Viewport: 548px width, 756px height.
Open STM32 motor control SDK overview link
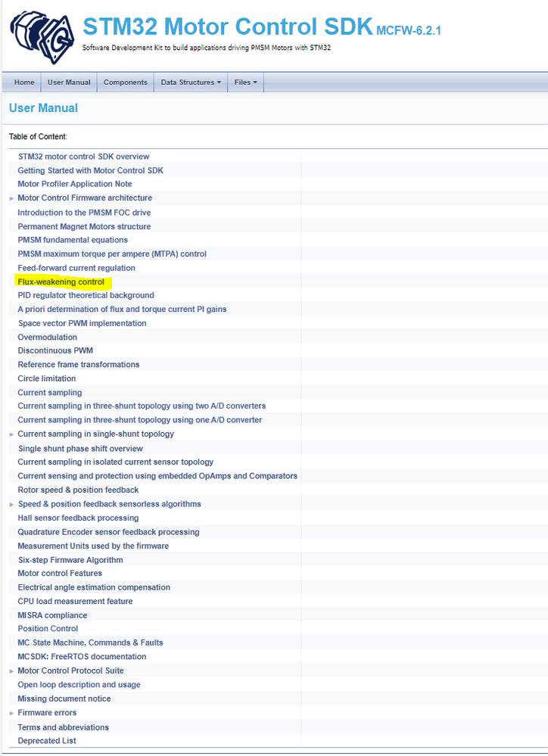pyautogui.click(x=83, y=156)
